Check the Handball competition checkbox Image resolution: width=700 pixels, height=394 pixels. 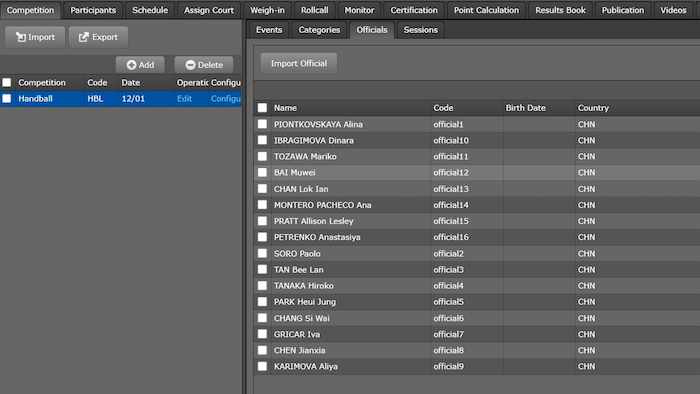[7, 99]
